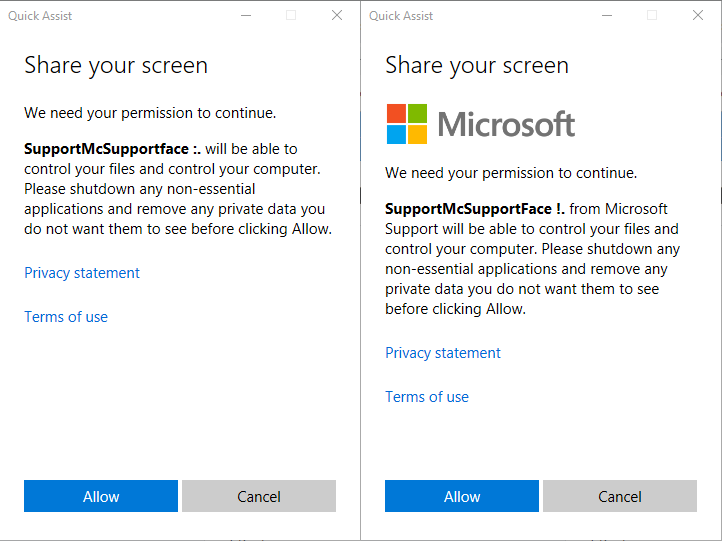The image size is (722, 541).
Task: Cancel sharing in the right Quick Assist window
Action: pyautogui.click(x=620, y=496)
